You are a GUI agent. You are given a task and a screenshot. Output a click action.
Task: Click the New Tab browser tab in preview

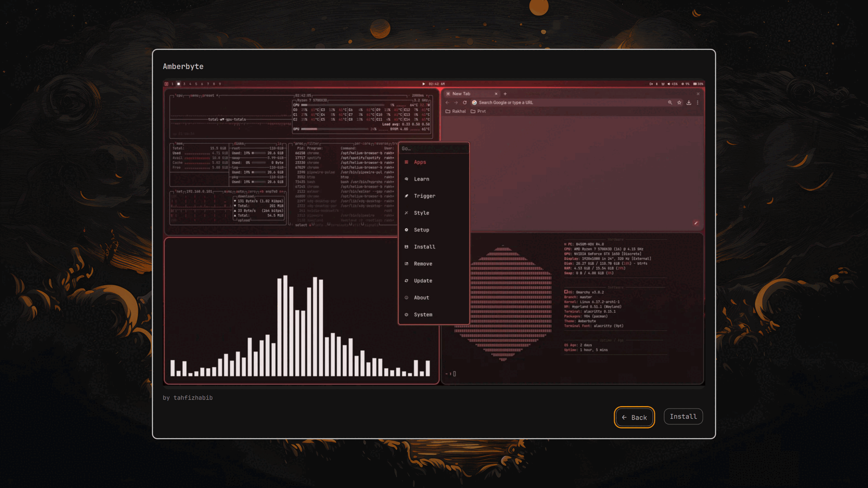coord(471,94)
